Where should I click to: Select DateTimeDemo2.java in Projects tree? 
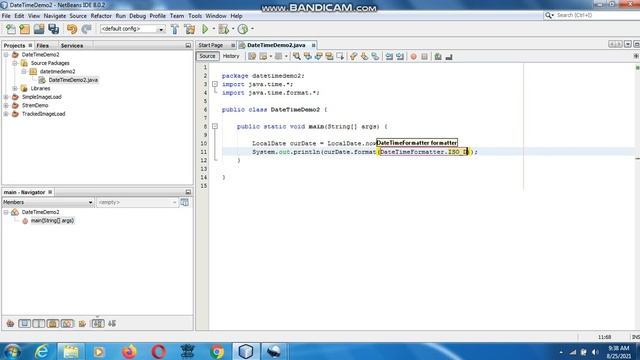point(73,80)
